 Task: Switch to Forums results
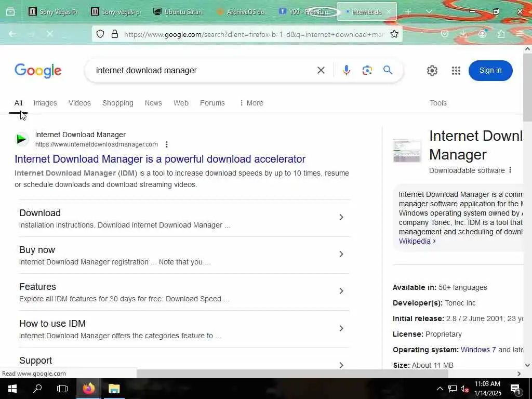pyautogui.click(x=212, y=103)
